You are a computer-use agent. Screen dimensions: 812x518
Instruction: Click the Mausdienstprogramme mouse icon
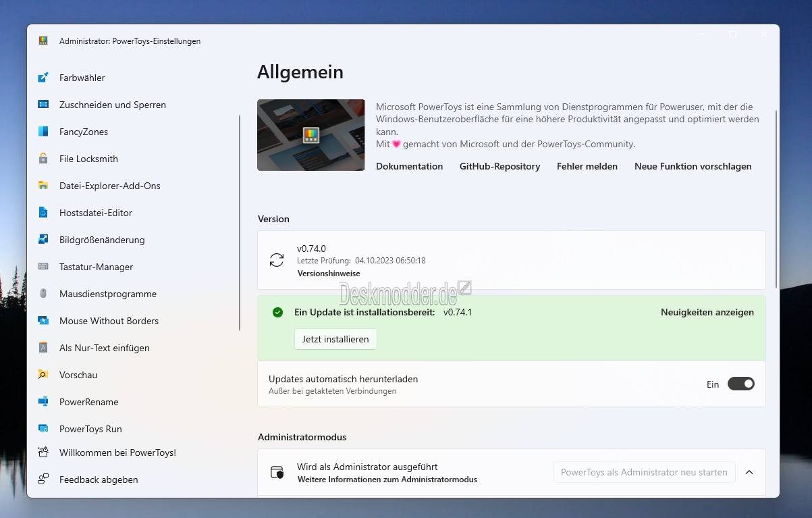click(x=43, y=294)
